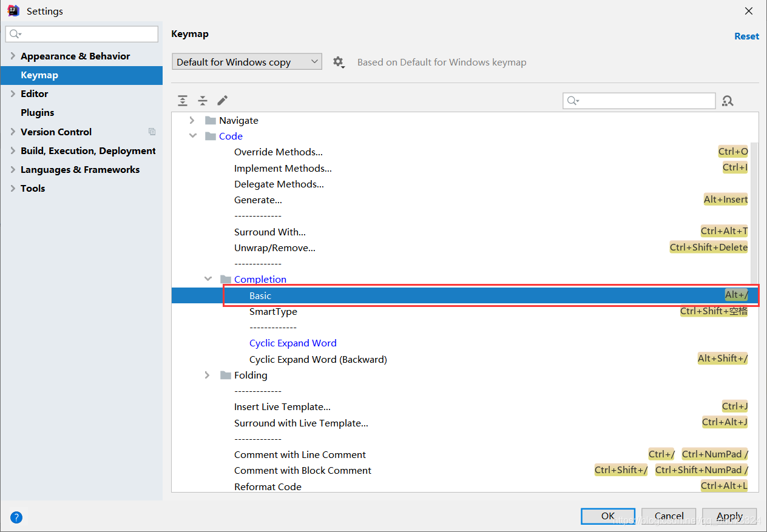Click the Navigate folder icon
The image size is (767, 532).
[x=211, y=120]
